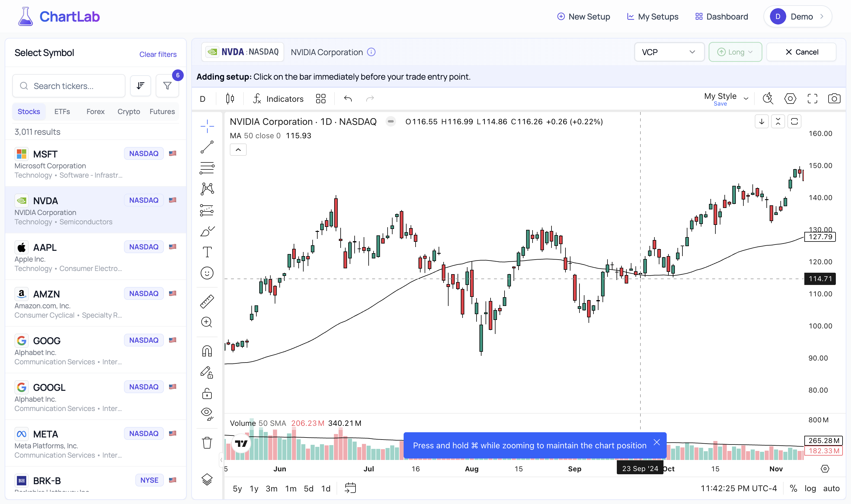851x504 pixels.
Task: Select MSFT Microsoft Corporation row
Action: tap(96, 163)
